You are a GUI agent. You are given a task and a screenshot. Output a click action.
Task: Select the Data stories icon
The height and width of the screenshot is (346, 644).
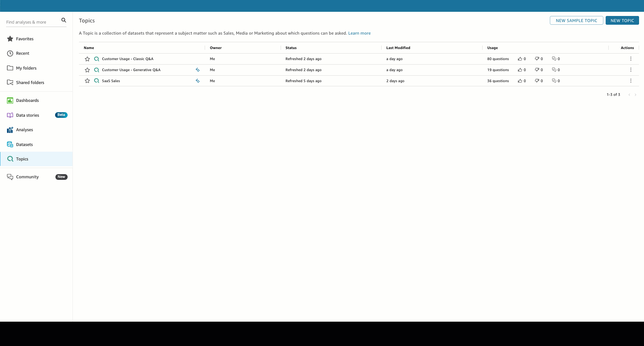[9, 115]
